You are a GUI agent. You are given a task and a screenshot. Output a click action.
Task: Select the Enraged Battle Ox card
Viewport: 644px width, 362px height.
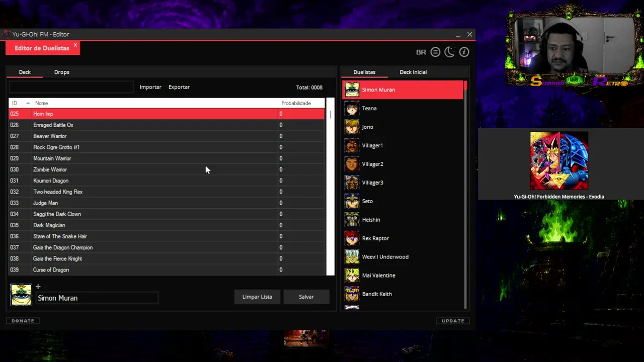[x=167, y=125]
